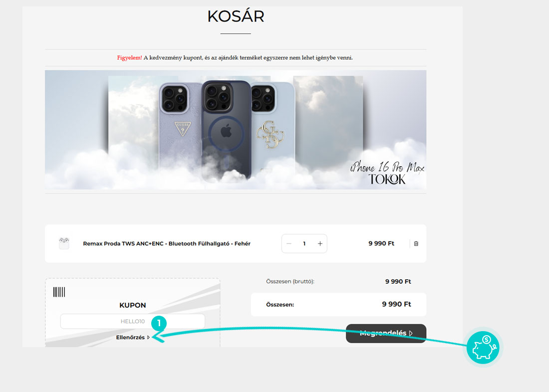549x392 pixels.
Task: Click the barcode icon in the coupon box
Action: [59, 292]
